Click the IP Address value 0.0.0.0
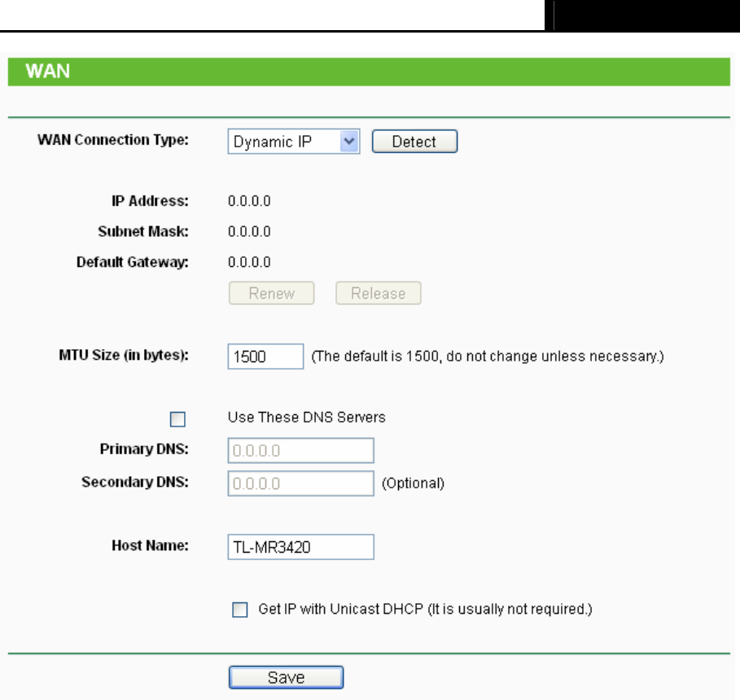740x700 pixels. click(x=249, y=201)
